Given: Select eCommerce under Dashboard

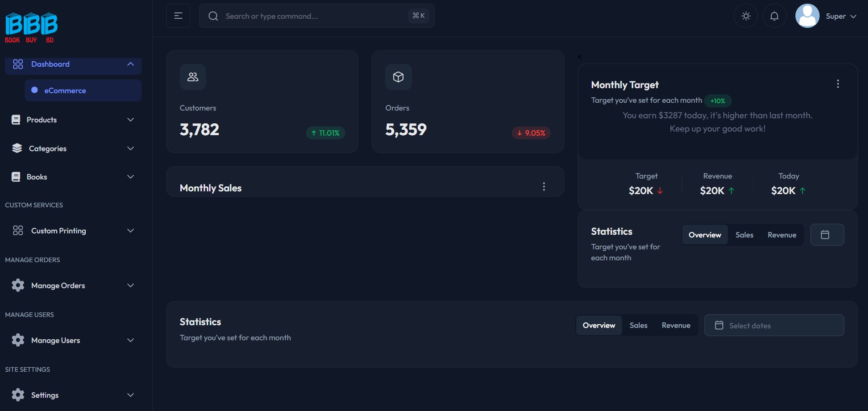Looking at the screenshot, I should coord(65,91).
